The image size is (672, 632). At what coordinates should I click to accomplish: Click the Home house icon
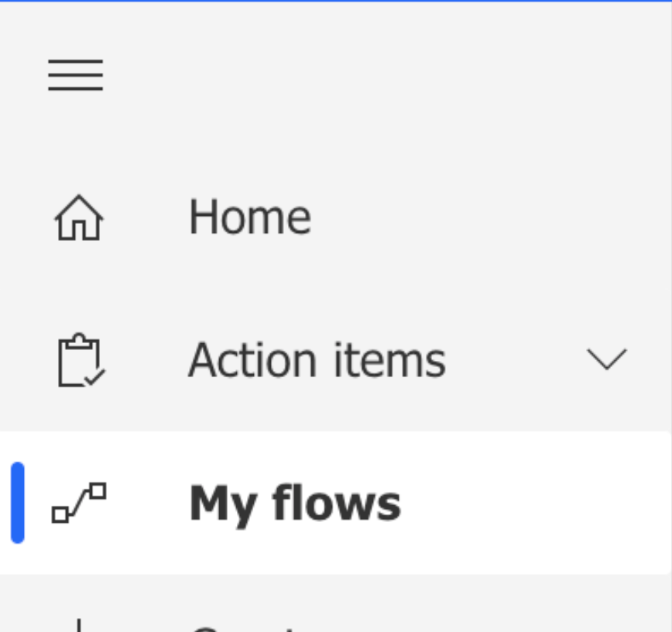pos(79,218)
